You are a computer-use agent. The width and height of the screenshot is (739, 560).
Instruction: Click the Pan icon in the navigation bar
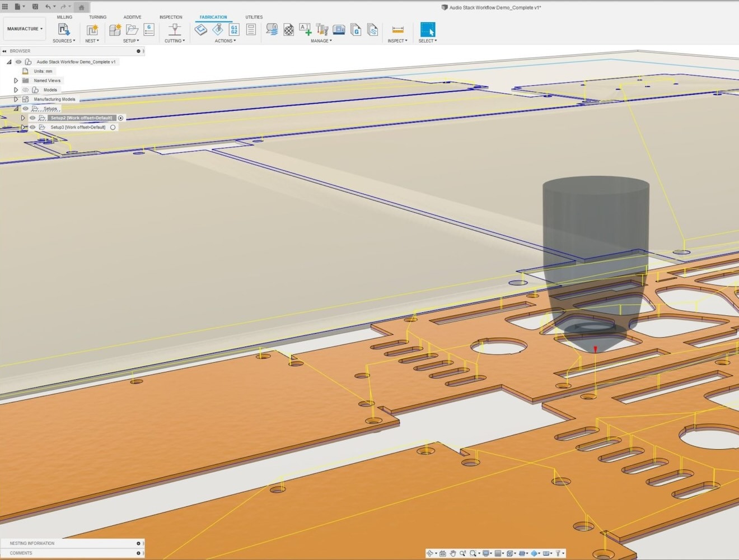[x=452, y=553]
